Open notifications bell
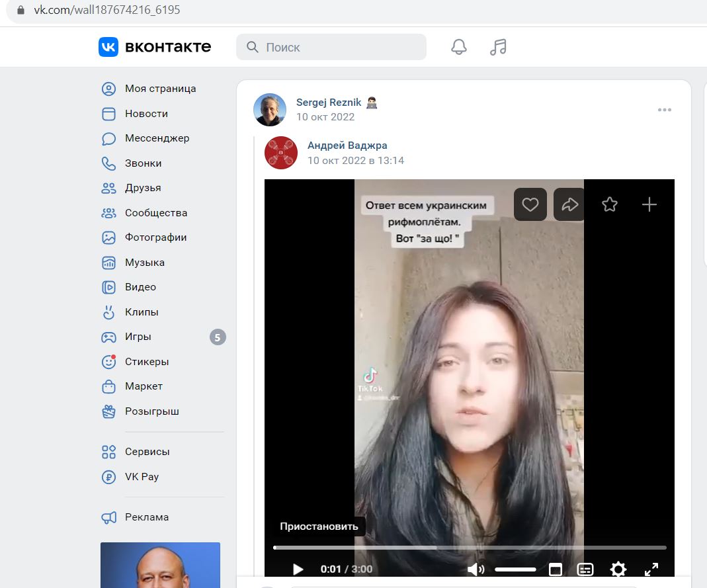Screen dimensions: 707x588 pos(459,47)
